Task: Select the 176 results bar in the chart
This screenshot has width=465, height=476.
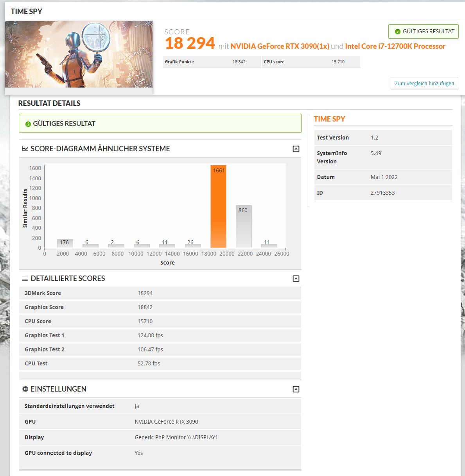Action: [65, 243]
